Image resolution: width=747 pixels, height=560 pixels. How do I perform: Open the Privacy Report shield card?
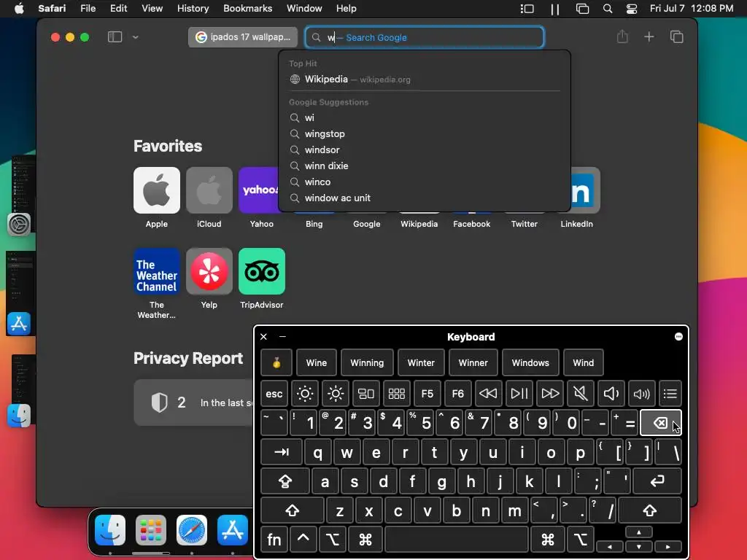point(194,402)
